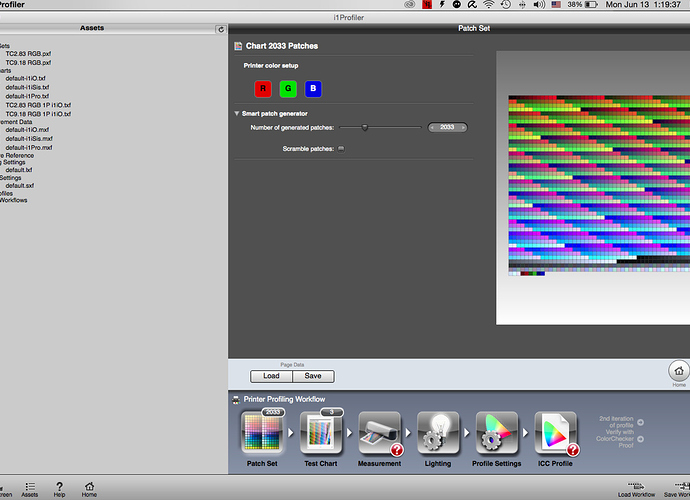Image resolution: width=690 pixels, height=500 pixels.
Task: Click the Load page data button
Action: tap(272, 376)
